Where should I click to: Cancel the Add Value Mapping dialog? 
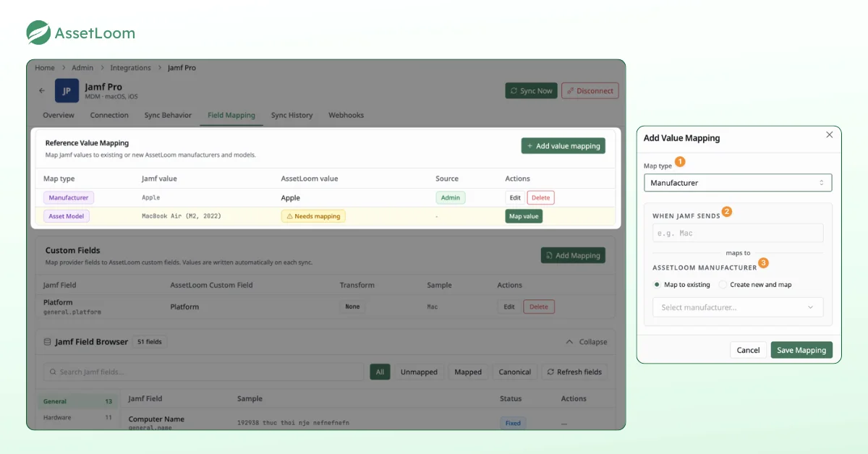pyautogui.click(x=748, y=350)
